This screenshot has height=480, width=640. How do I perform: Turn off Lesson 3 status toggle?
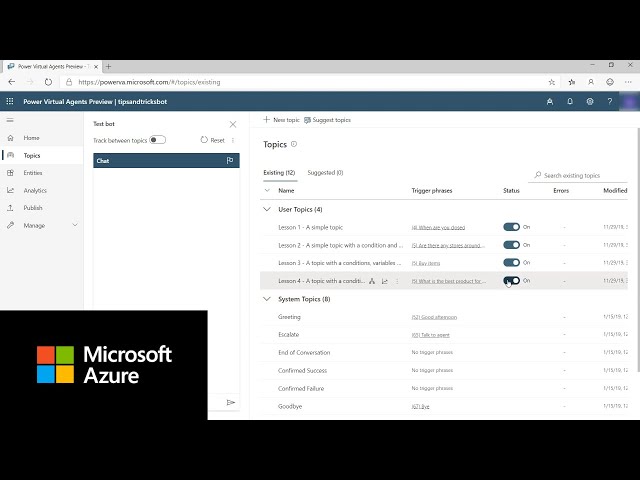[511, 262]
